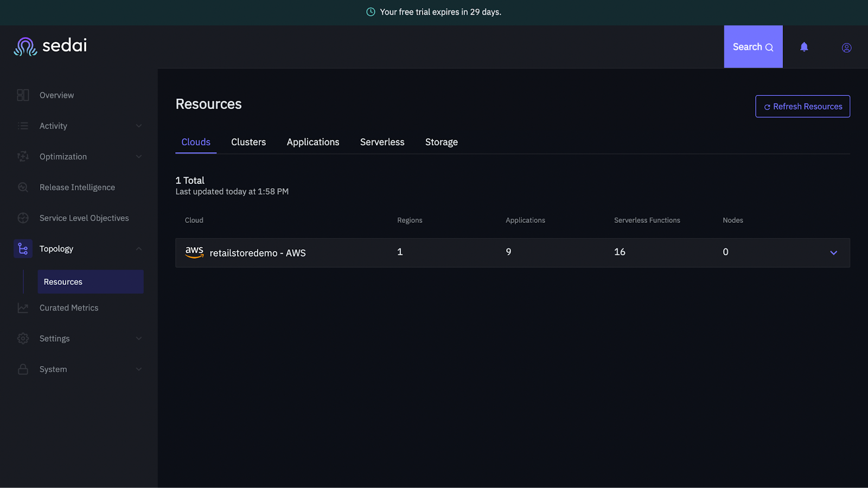Image resolution: width=868 pixels, height=488 pixels.
Task: Click the Activity list icon
Action: [x=23, y=125]
